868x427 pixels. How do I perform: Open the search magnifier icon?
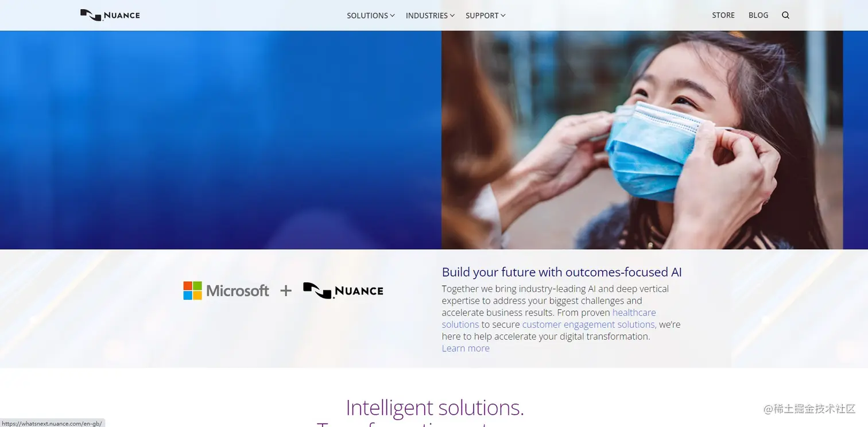pos(785,15)
